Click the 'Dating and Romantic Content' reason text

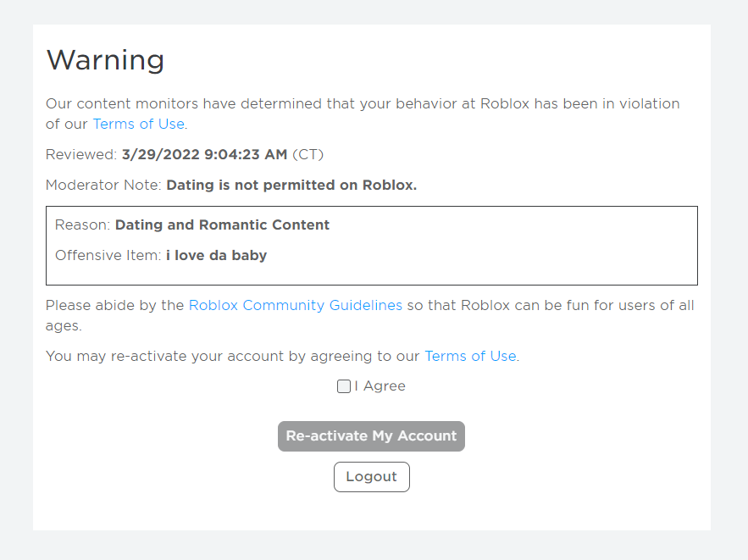click(x=222, y=225)
